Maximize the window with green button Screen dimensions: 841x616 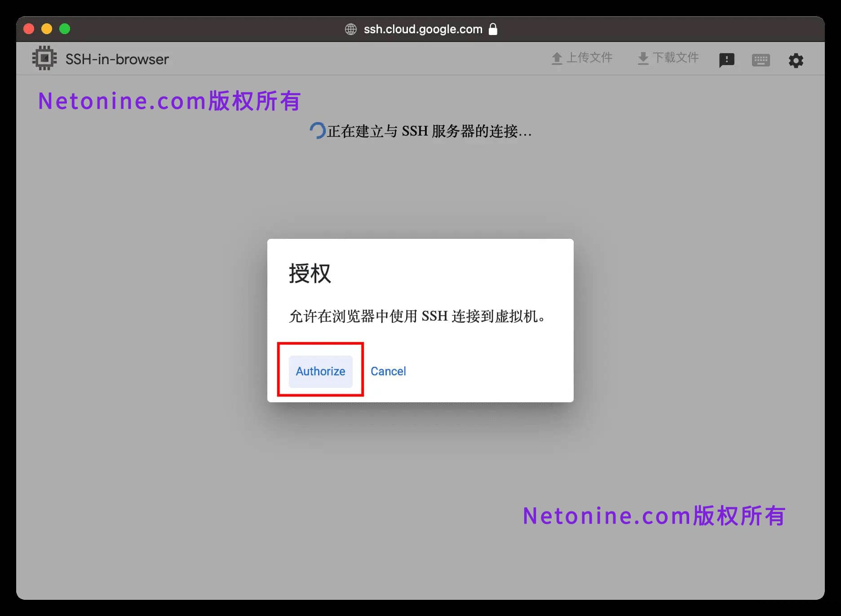point(65,29)
